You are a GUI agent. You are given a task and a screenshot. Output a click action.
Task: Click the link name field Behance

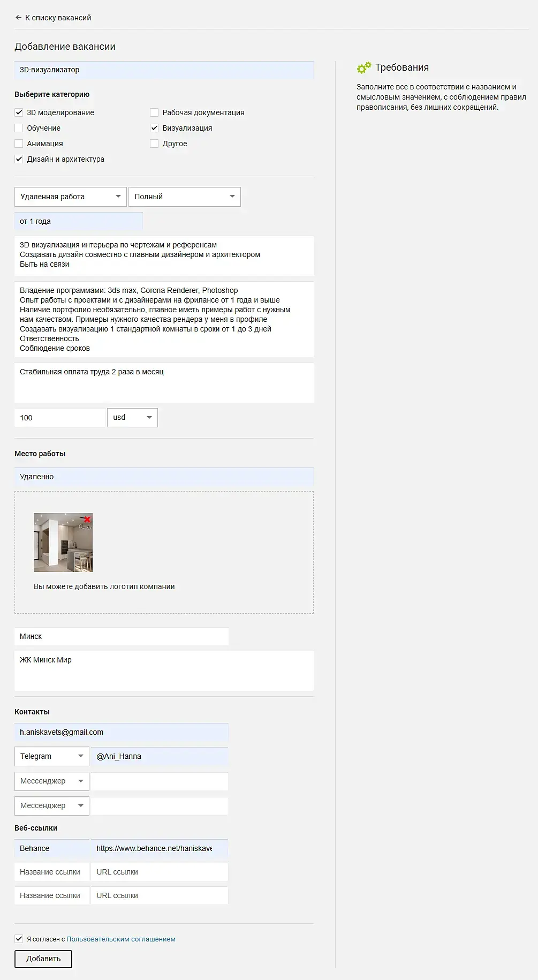(52, 848)
